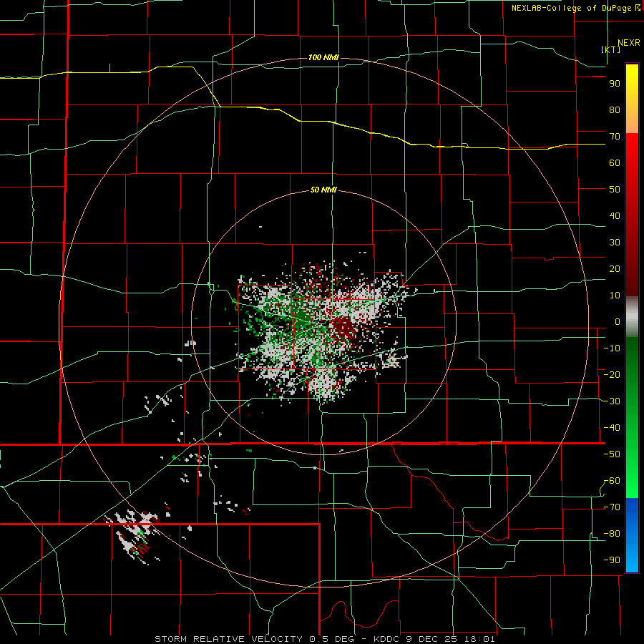Click the 20 value on the velocity scale
644x644 pixels.
coord(615,269)
